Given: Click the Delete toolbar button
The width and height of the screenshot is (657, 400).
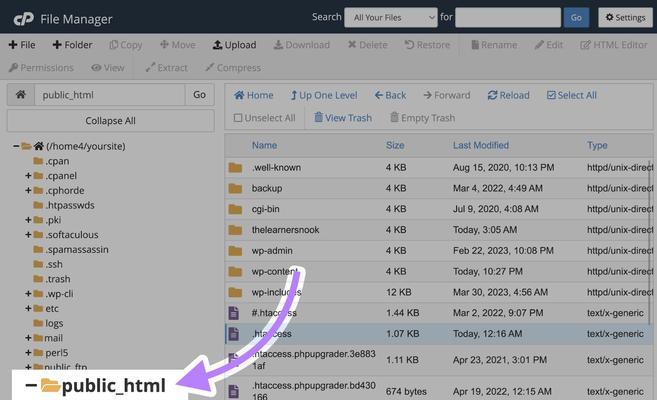Looking at the screenshot, I should pyautogui.click(x=367, y=45).
